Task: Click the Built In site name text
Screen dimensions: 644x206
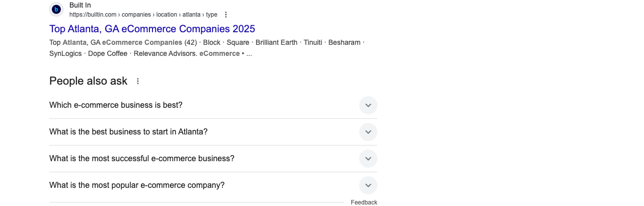Action: point(80,5)
